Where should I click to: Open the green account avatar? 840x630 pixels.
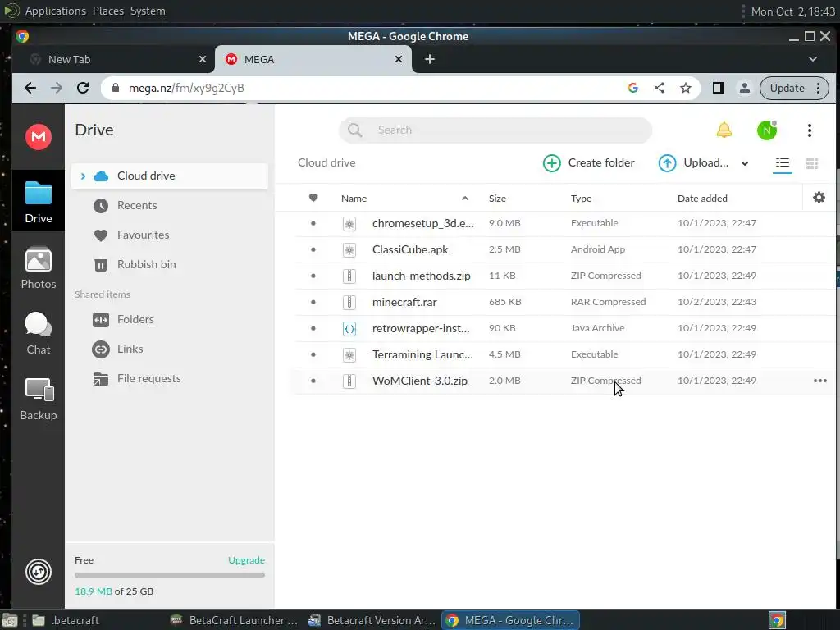click(767, 130)
